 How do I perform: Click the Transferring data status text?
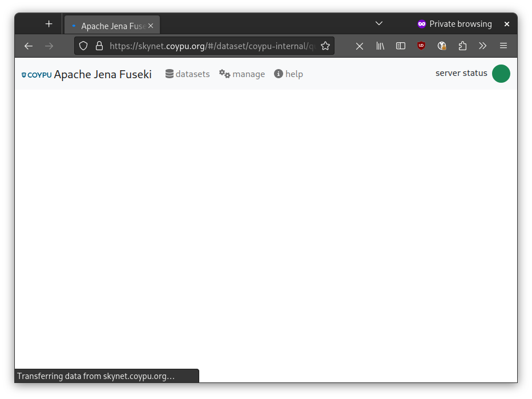click(x=96, y=376)
